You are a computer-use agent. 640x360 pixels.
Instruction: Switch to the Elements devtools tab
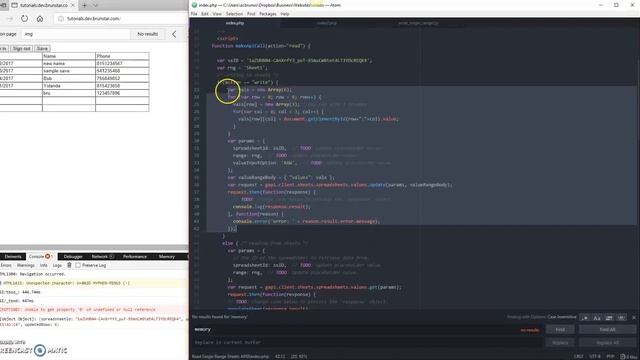[13, 256]
